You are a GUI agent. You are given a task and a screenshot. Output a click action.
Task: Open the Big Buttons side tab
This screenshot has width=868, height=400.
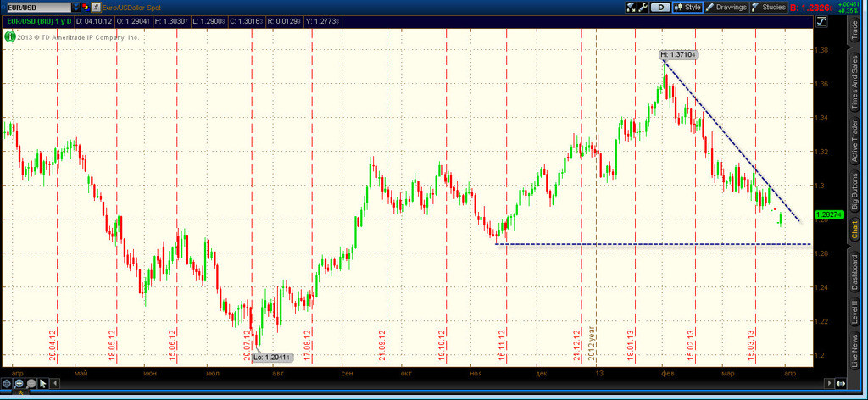pyautogui.click(x=854, y=192)
